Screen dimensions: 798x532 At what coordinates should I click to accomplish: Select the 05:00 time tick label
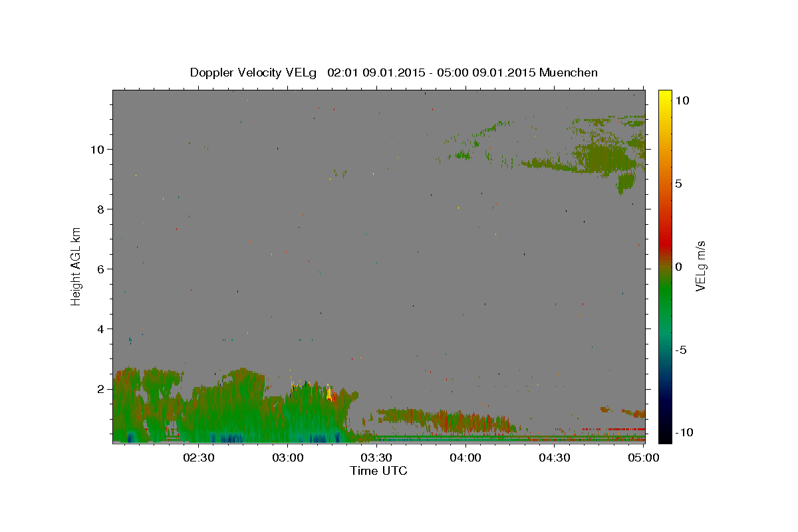click(x=644, y=458)
